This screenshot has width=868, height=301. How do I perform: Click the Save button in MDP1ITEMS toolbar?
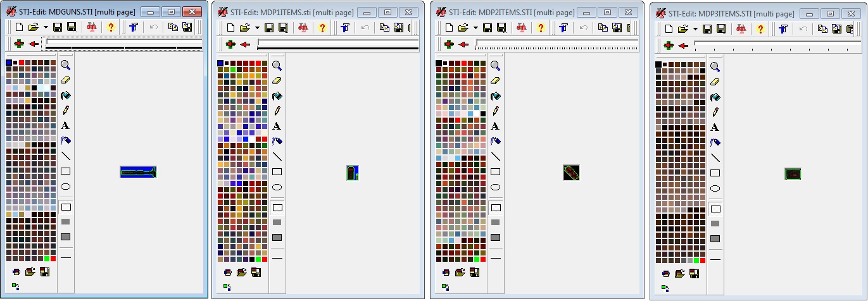click(268, 27)
